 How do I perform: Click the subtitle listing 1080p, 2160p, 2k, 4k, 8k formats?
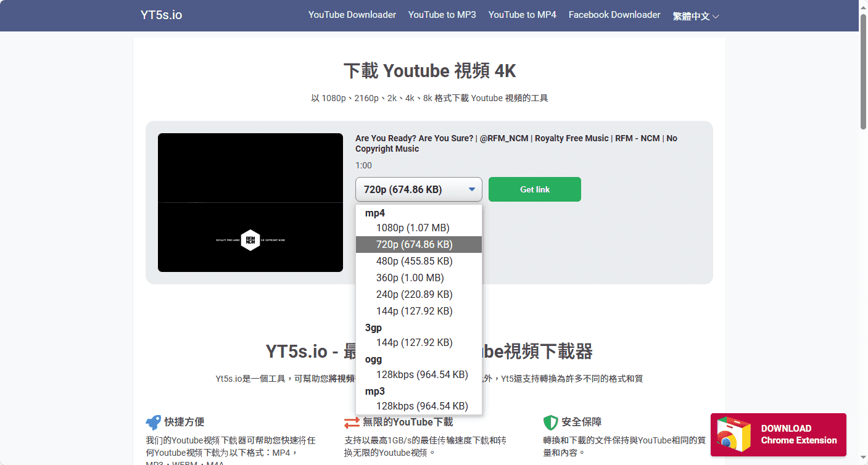click(x=429, y=98)
